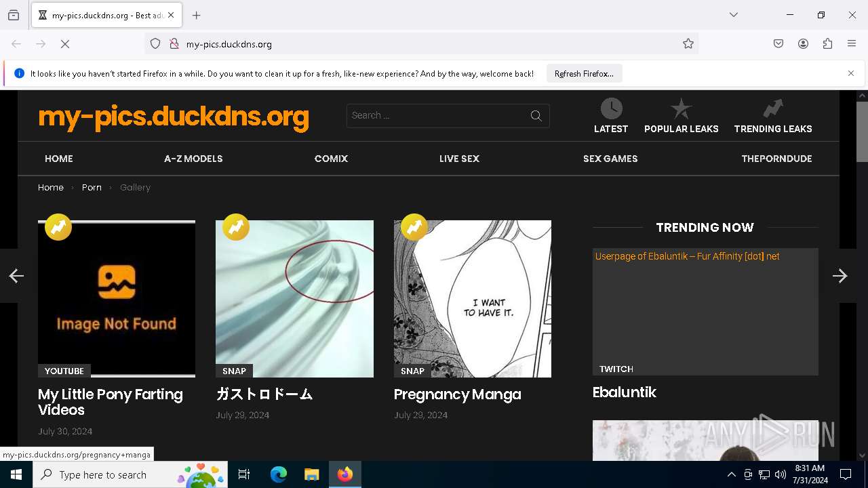Viewport: 868px width, 488px height.
Task: Select THEPORNDUDE menu item
Action: [x=776, y=159]
